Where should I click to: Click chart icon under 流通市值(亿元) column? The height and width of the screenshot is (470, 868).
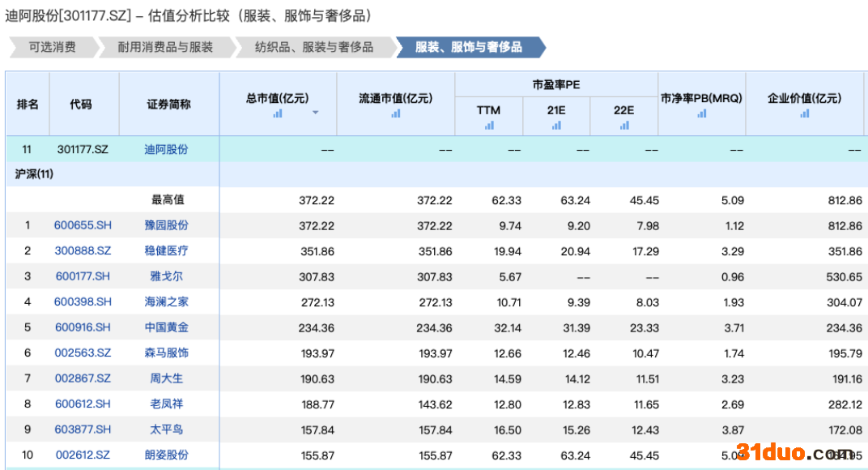(x=395, y=113)
